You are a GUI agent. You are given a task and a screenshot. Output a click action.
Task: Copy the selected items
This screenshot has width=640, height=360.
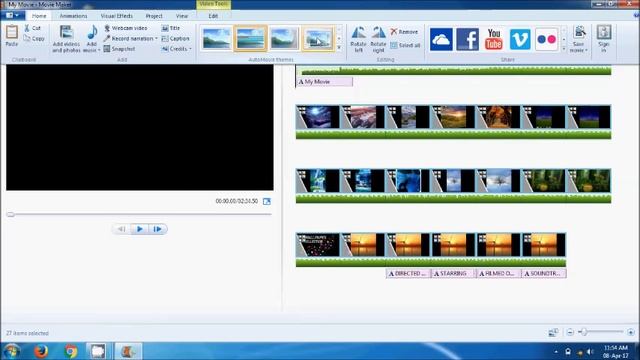pos(34,38)
